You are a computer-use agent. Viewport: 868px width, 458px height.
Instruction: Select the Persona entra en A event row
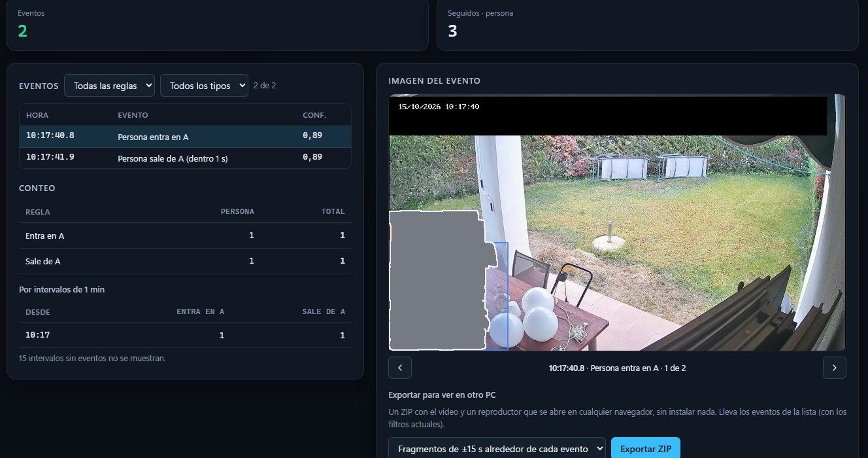[186, 137]
